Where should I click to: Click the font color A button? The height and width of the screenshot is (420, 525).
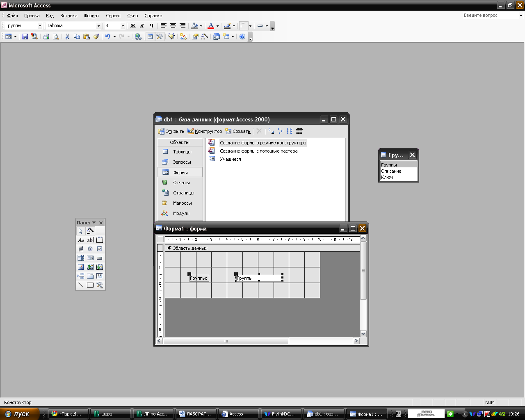[x=211, y=26]
